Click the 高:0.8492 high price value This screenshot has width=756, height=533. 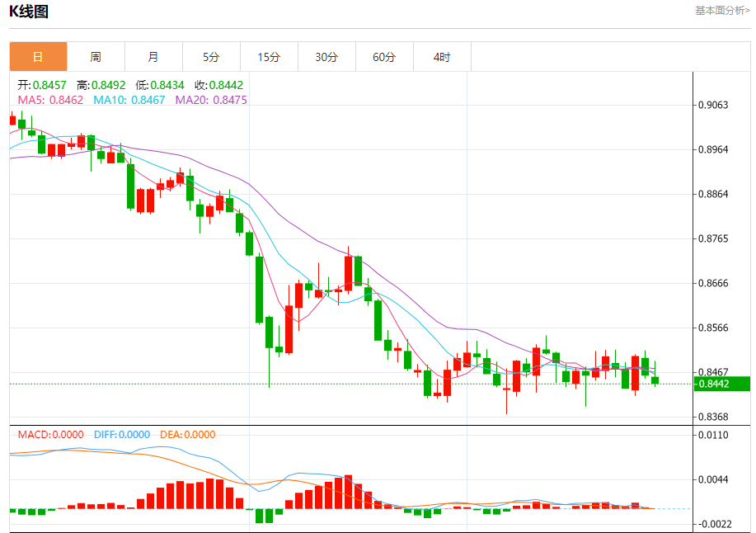101,85
